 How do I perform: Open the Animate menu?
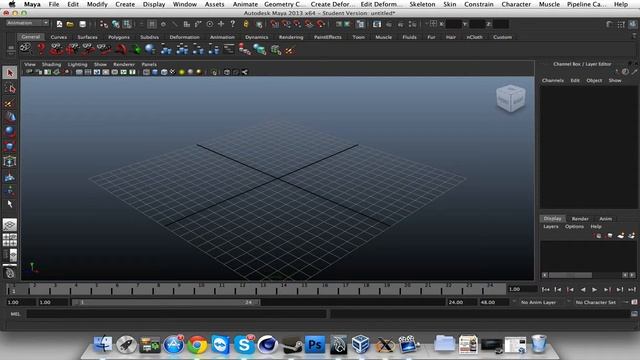click(x=245, y=4)
